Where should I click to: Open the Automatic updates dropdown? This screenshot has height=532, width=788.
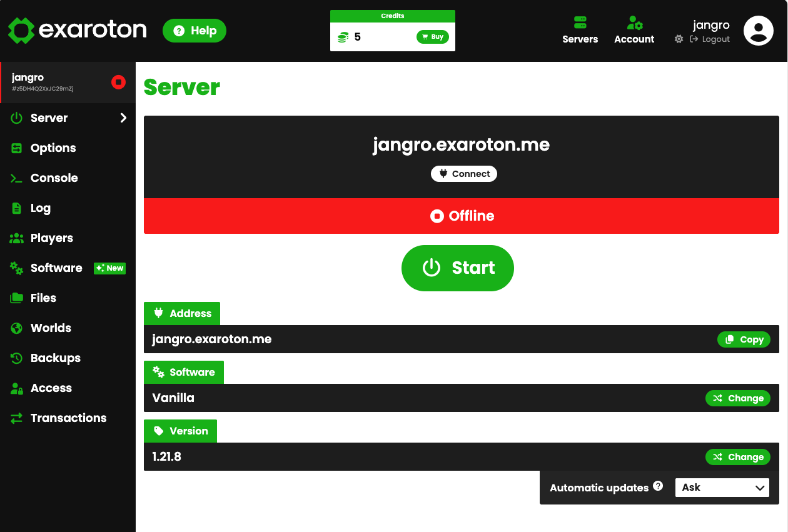(722, 488)
